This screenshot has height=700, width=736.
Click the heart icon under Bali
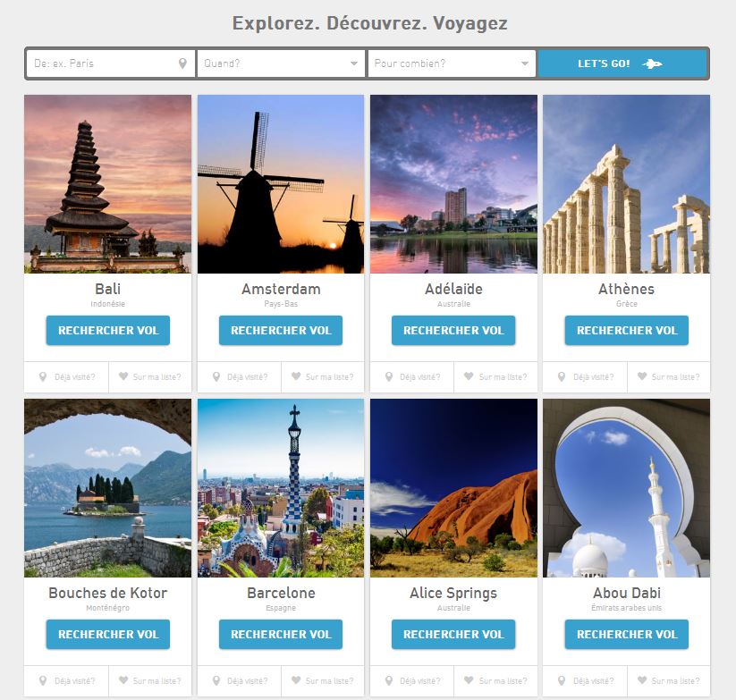point(123,376)
